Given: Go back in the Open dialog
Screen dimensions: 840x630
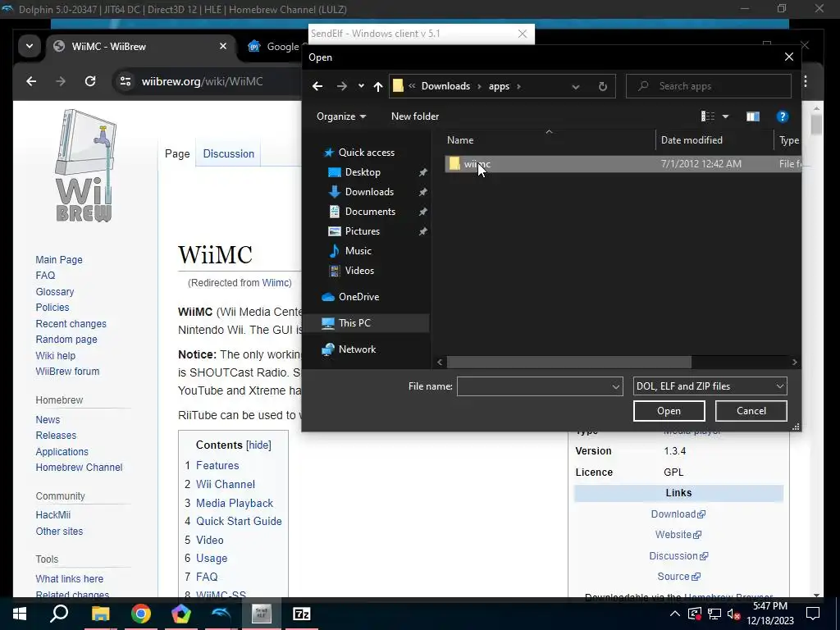Looking at the screenshot, I should click(x=317, y=86).
